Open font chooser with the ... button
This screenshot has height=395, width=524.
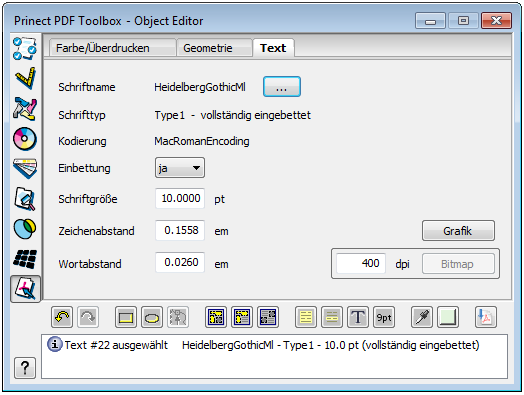pyautogui.click(x=282, y=87)
